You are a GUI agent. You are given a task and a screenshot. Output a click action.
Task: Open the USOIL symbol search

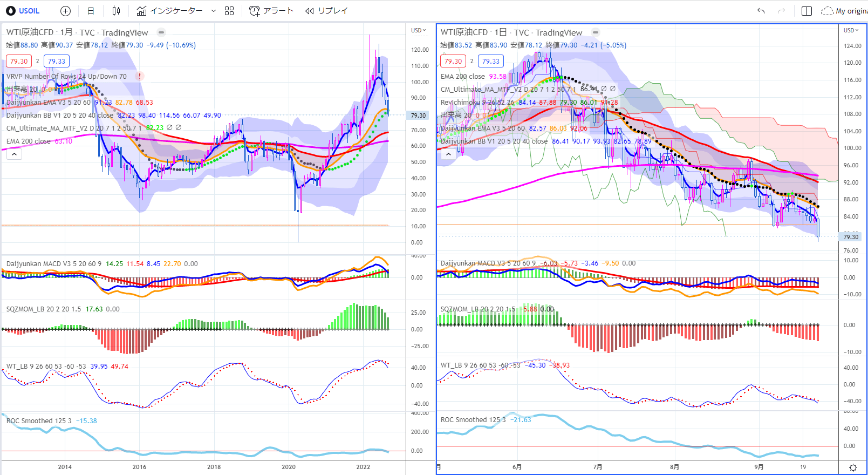point(24,11)
